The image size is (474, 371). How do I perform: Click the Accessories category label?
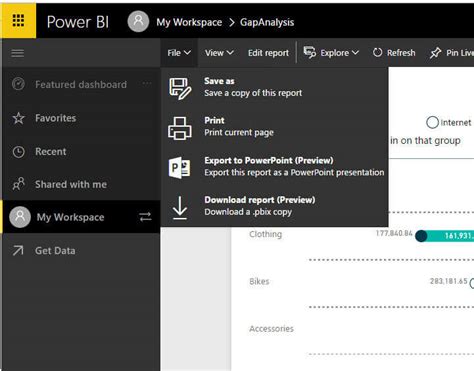pos(271,329)
